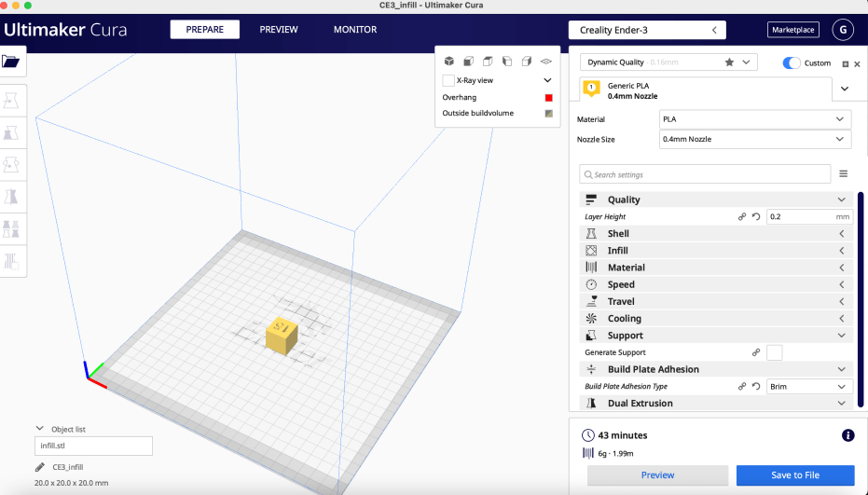868x495 pixels.
Task: Select the Move tool in left toolbar
Action: pyautogui.click(x=11, y=101)
